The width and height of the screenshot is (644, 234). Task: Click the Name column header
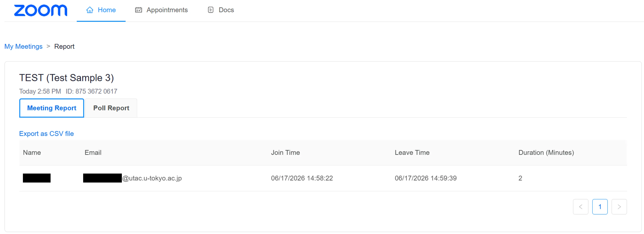pos(32,152)
